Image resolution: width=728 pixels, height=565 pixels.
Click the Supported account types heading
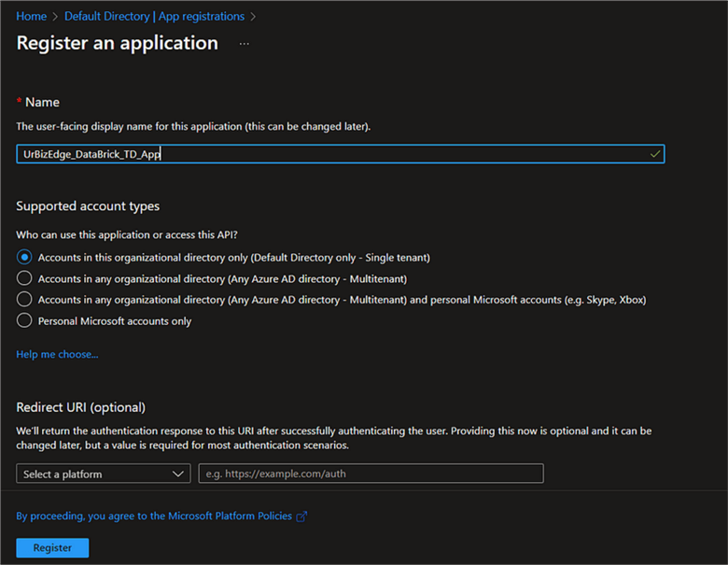pyautogui.click(x=88, y=206)
